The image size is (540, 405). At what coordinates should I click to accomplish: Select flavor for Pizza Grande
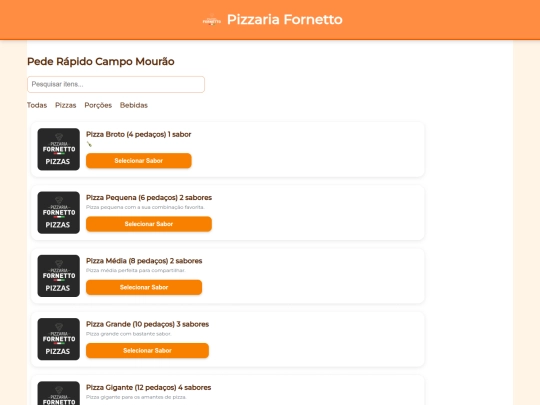coord(147,351)
